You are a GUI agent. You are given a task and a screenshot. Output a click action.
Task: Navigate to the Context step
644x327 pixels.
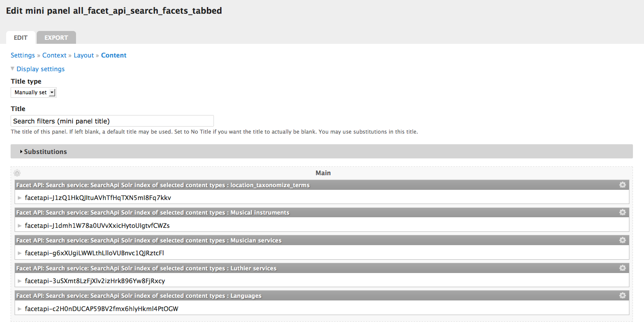pos(54,55)
